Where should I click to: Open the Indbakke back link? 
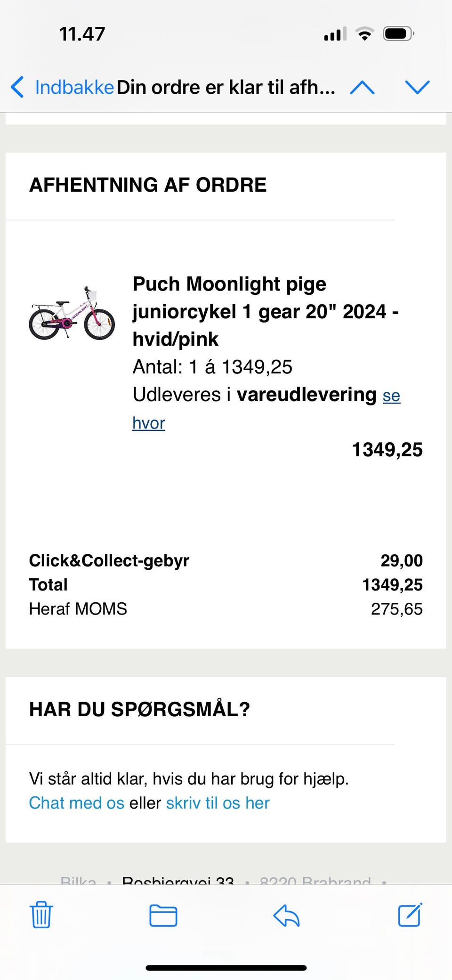click(74, 88)
